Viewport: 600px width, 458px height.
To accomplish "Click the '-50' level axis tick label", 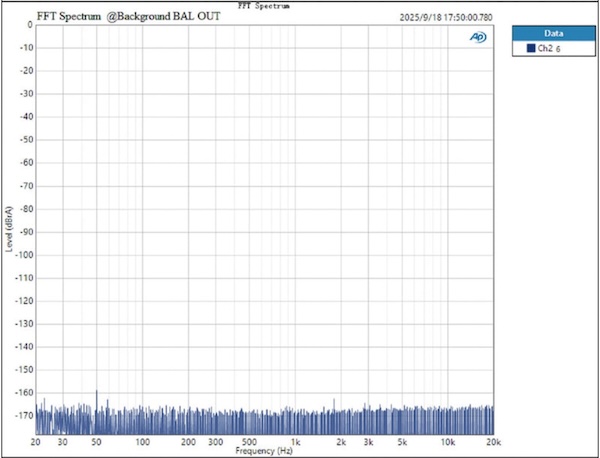I will (x=26, y=140).
